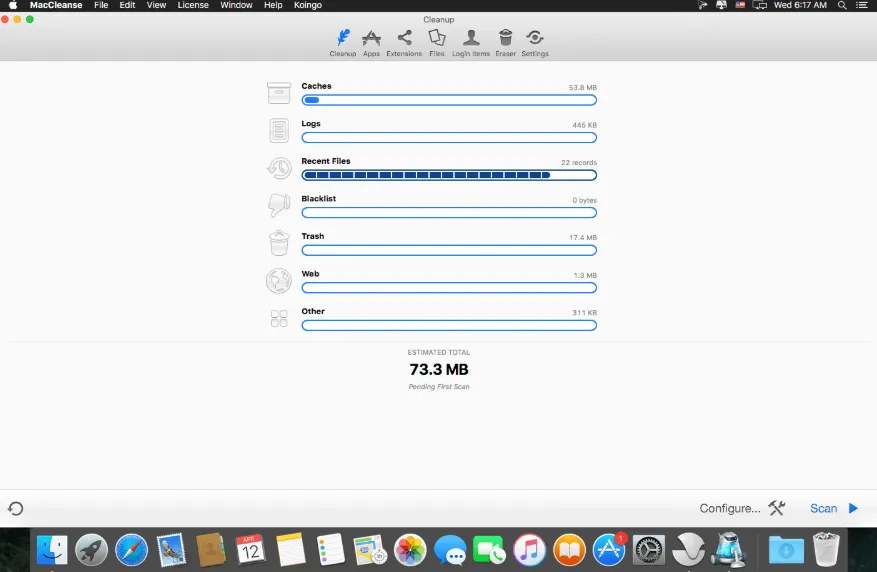Click the 1.3 MB Web size
The width and height of the screenshot is (877, 572).
(x=585, y=275)
